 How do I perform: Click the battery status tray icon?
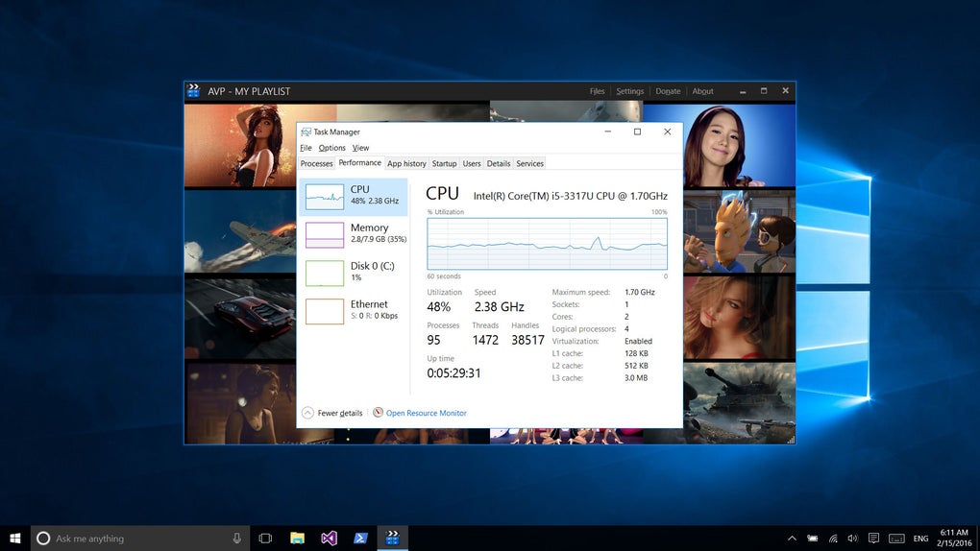coord(813,538)
